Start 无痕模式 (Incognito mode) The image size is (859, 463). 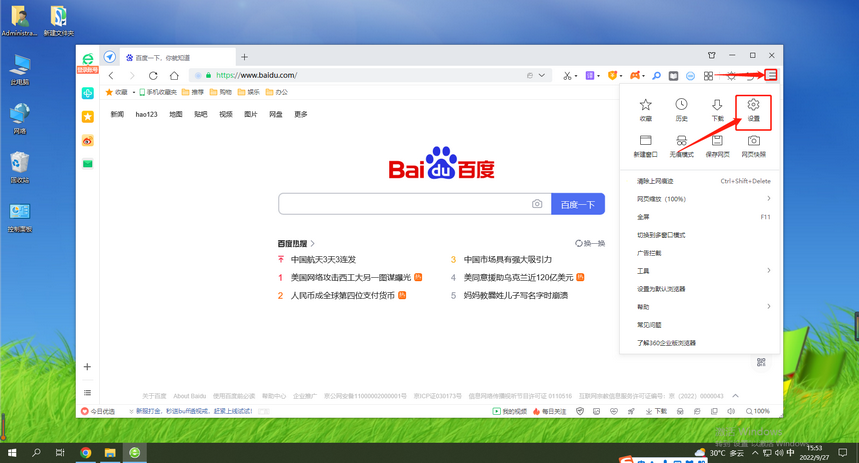(682, 146)
